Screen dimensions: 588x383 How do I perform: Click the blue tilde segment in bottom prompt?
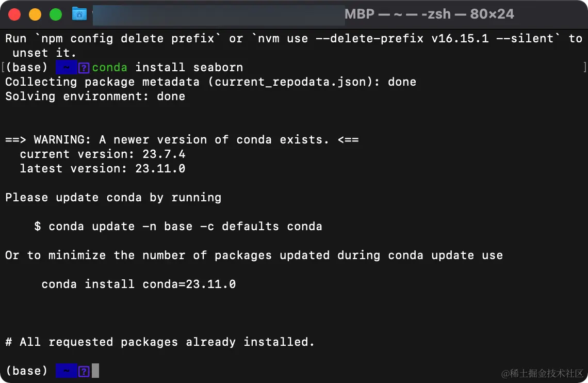tap(66, 371)
